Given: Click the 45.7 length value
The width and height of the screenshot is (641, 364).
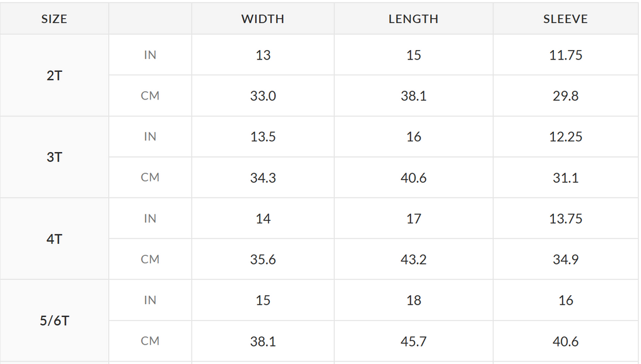Looking at the screenshot, I should coord(413,341).
